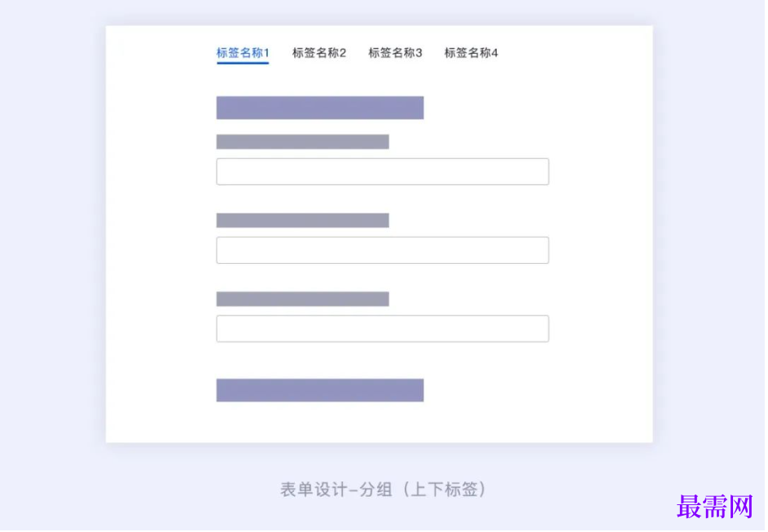The width and height of the screenshot is (768, 532).
Task: Focus the second text input field
Action: (x=382, y=250)
